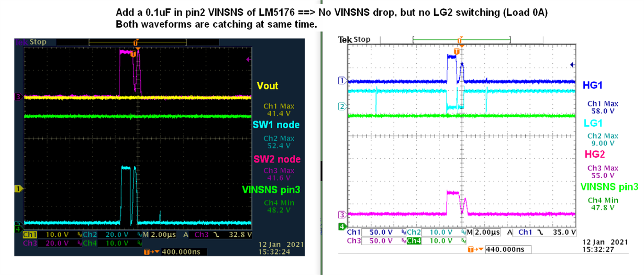Viewport: 644px width, 275px height.
Task: Select the Ch2 Max 9.00 V measurement
Action: point(603,139)
